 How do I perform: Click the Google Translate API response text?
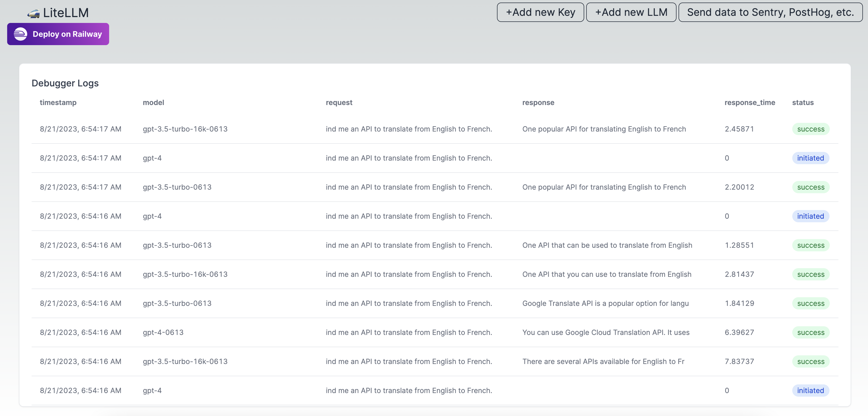click(x=605, y=304)
